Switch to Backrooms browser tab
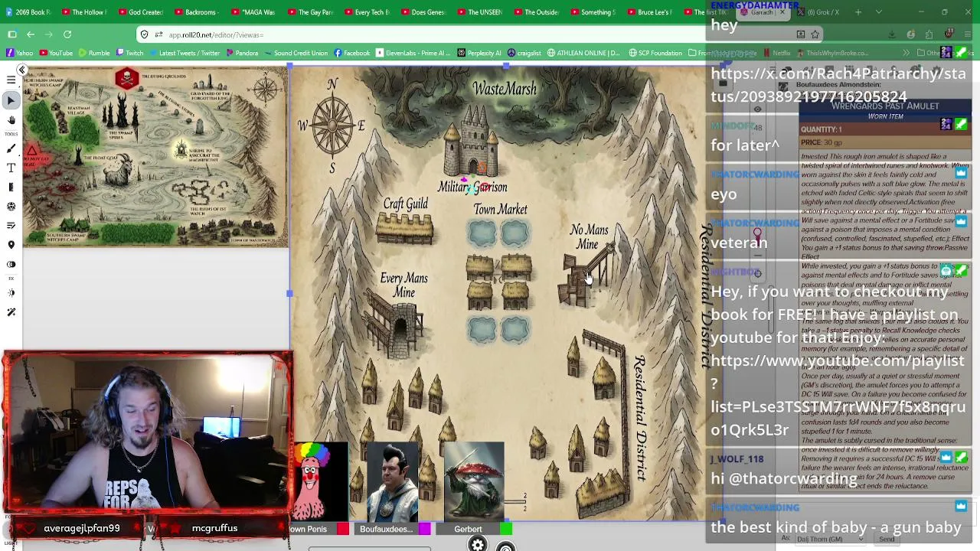 pyautogui.click(x=196, y=12)
